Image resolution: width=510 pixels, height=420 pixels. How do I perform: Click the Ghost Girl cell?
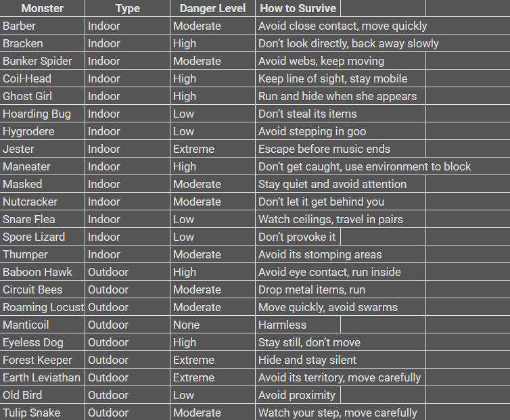click(42, 96)
